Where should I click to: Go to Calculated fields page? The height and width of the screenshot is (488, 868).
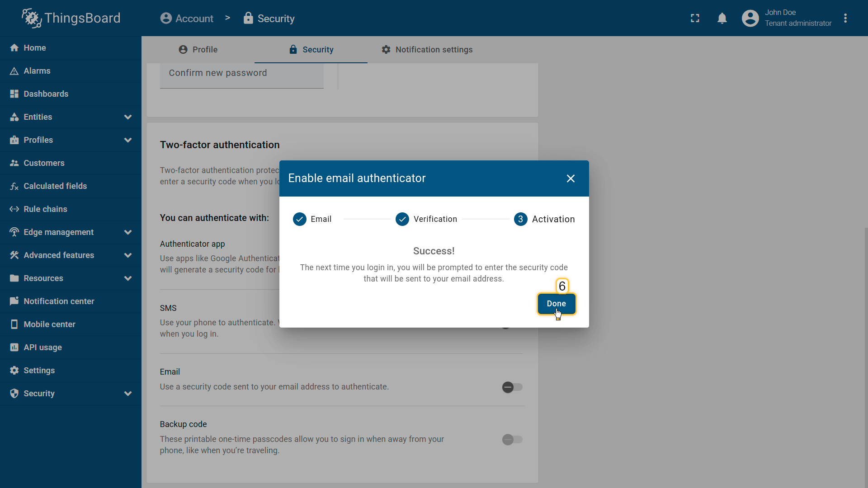click(55, 186)
